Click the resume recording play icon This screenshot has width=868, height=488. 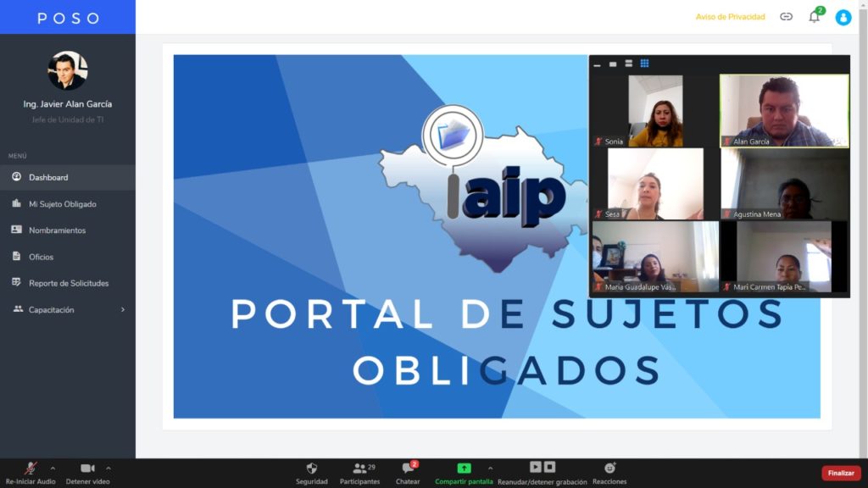pyautogui.click(x=535, y=467)
